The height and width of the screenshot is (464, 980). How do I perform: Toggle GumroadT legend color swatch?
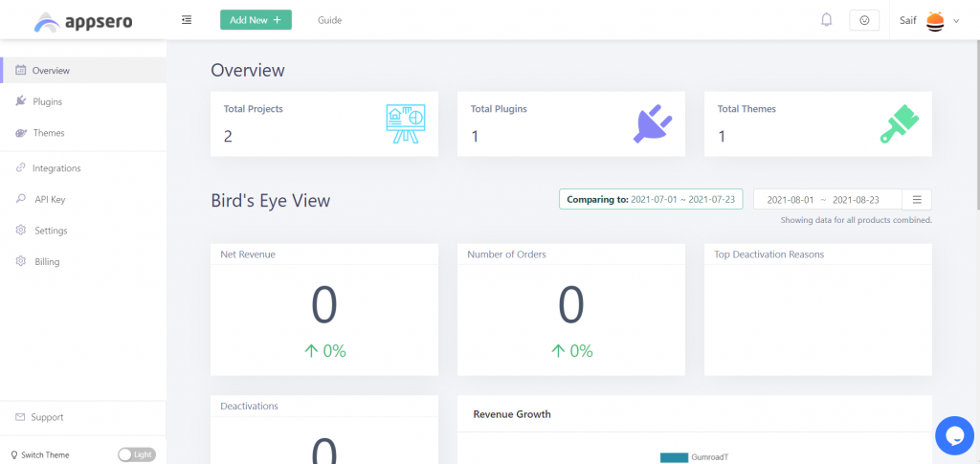(x=674, y=457)
